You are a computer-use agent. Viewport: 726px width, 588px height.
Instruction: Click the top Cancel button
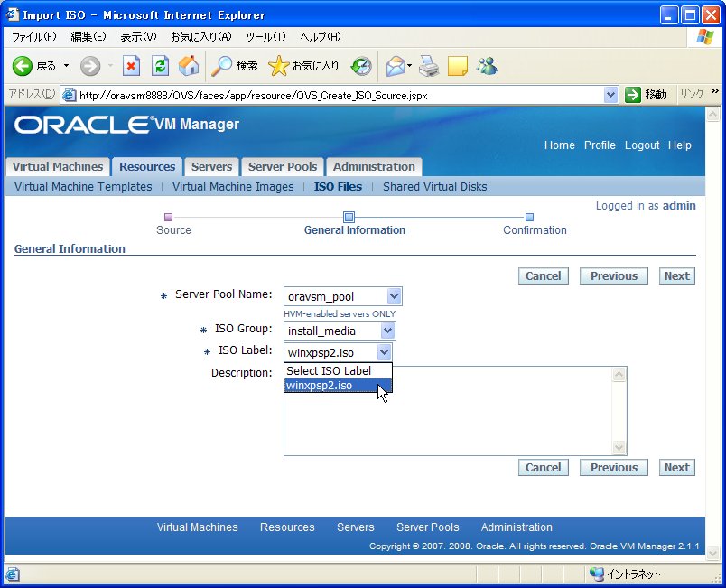[543, 276]
